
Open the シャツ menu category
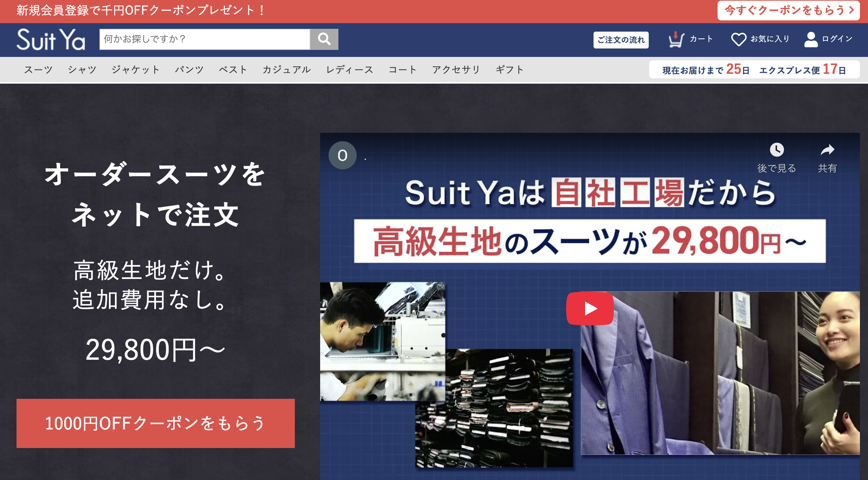[82, 70]
